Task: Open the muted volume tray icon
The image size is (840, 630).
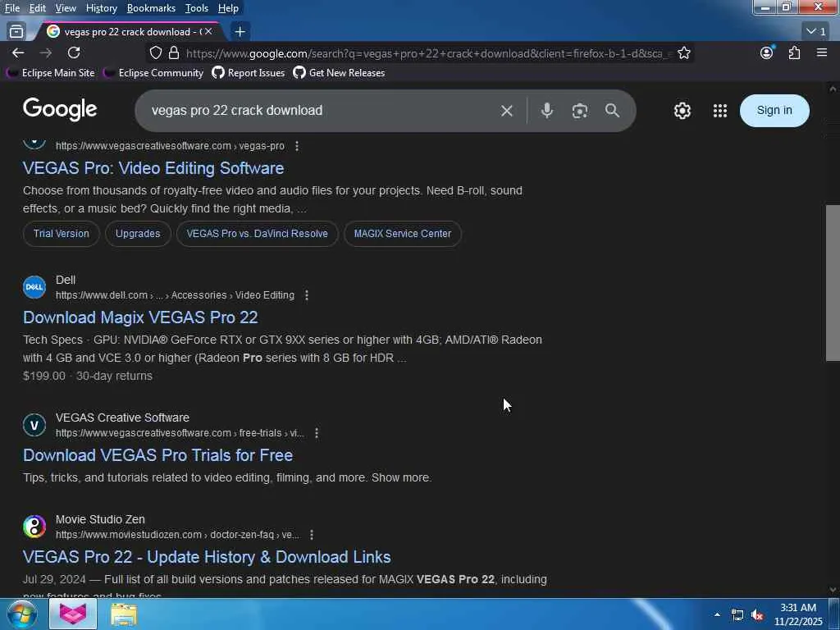Action: point(757,615)
